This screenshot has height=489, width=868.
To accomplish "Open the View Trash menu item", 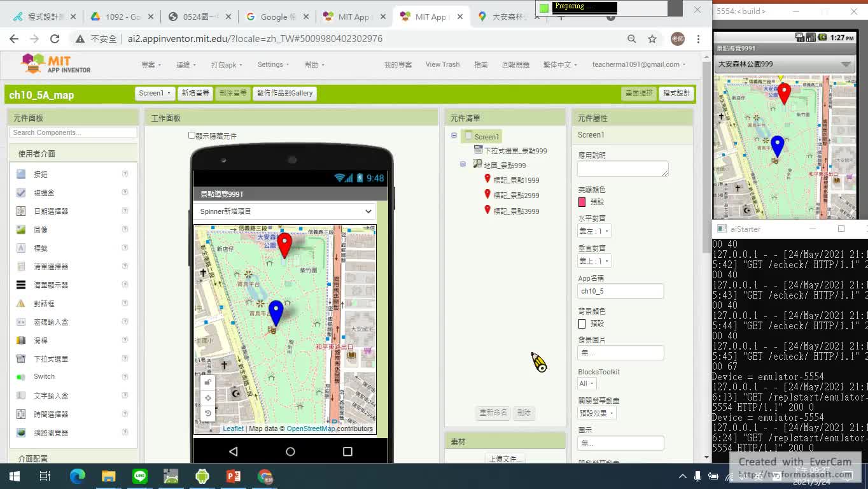I will click(442, 64).
